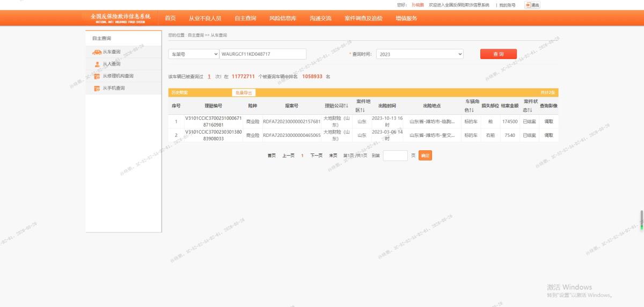Viewport: 644px width, 307px height.
Task: Open 从业不良人员 menu
Action: tap(205, 18)
